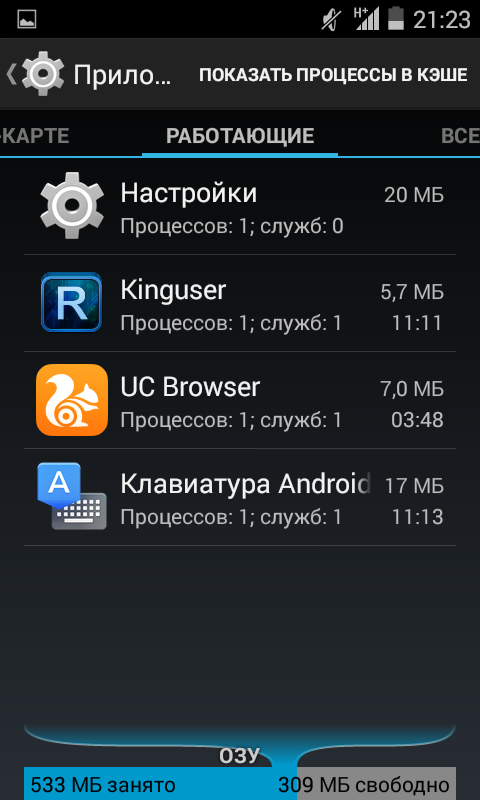The height and width of the screenshot is (800, 480).
Task: Tap the Settings gear icon in header
Action: [x=43, y=74]
